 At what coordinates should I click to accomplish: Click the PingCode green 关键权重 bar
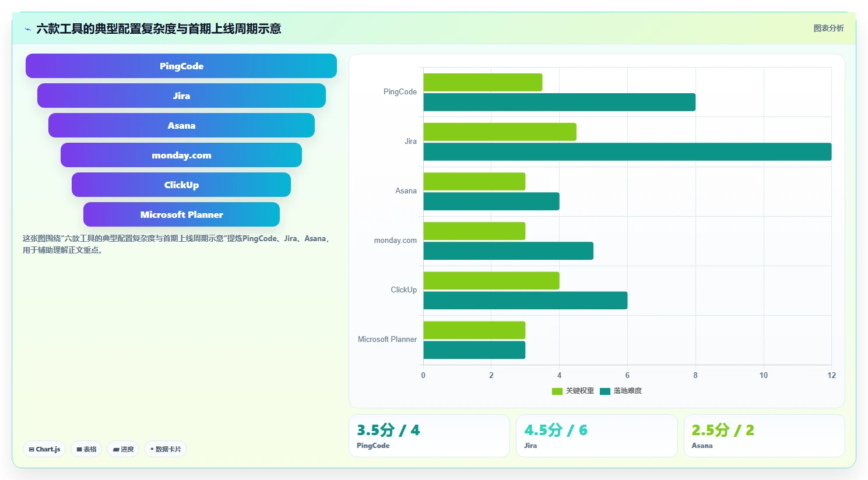(483, 82)
